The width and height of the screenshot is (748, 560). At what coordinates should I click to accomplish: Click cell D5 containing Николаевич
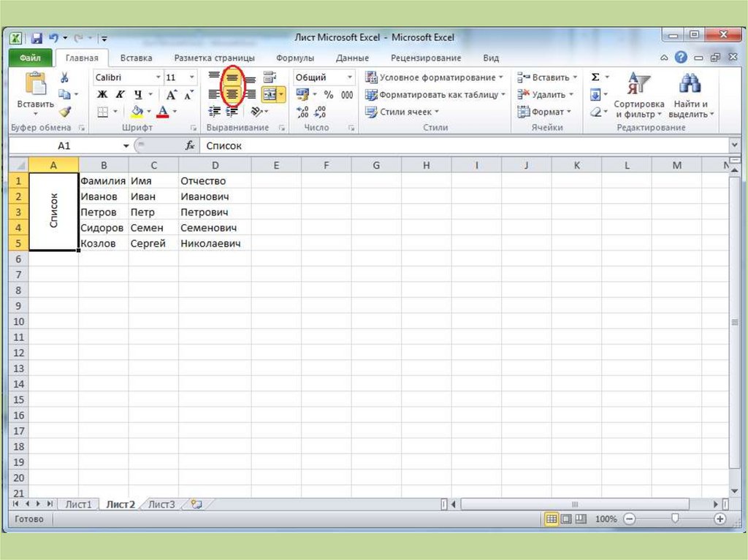click(210, 244)
